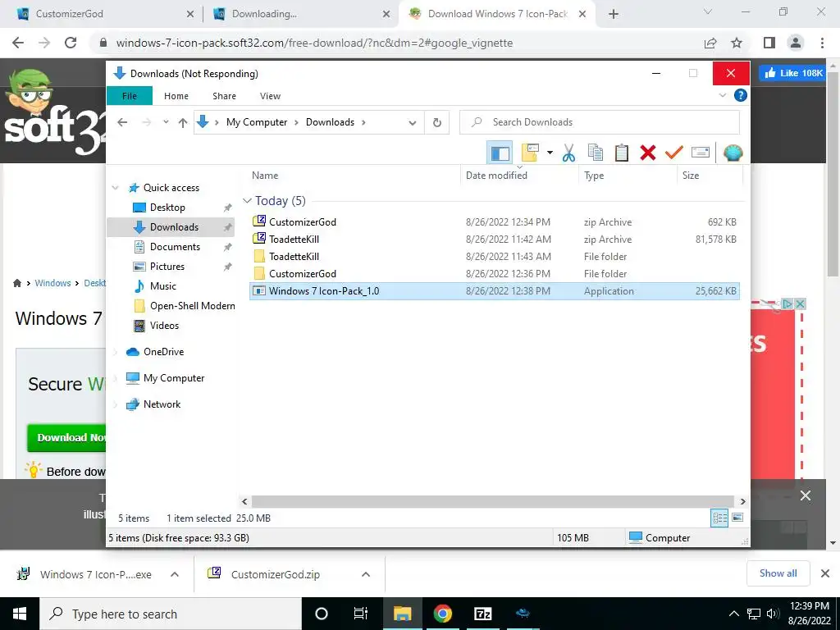
Task: Sort by the Name column header
Action: (354, 176)
